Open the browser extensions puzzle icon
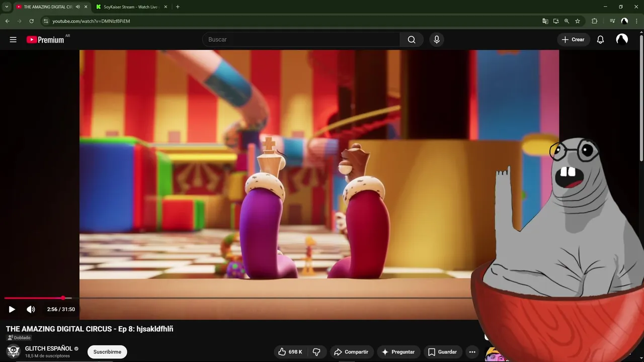This screenshot has height=362, width=644. pyautogui.click(x=594, y=21)
